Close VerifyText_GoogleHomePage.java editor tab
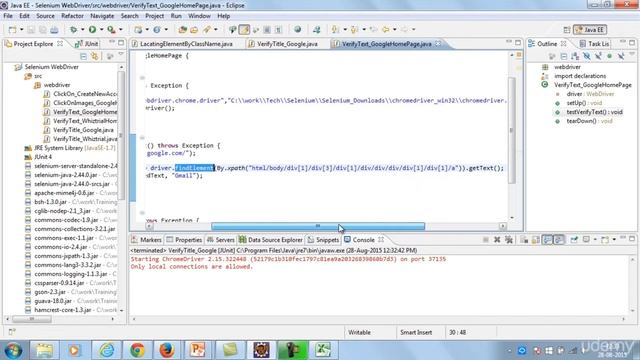640x360 pixels. [438, 44]
